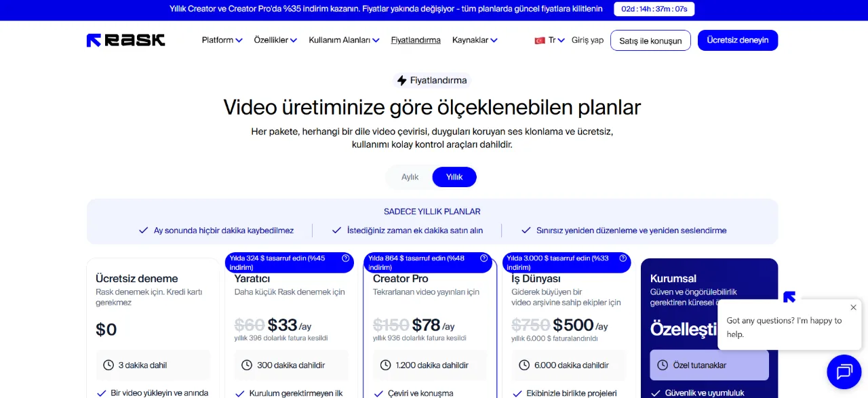Open the chat widget bubble icon
868x398 pixels.
tap(844, 372)
